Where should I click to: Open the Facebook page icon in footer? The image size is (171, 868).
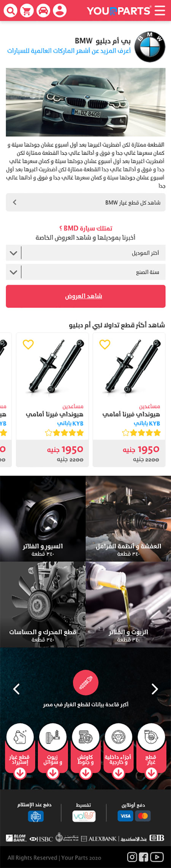(144, 857)
